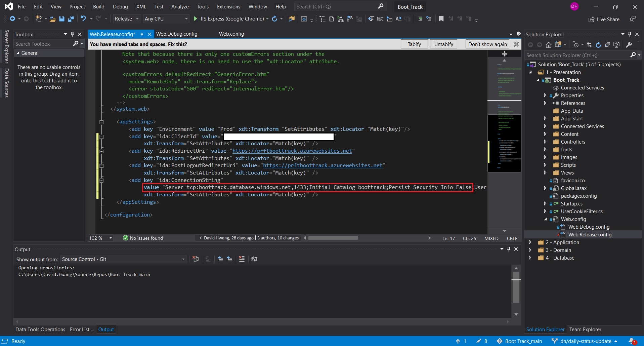Viewport: 644px width, 346px height.
Task: Open the Debug menu
Action: 120,6
